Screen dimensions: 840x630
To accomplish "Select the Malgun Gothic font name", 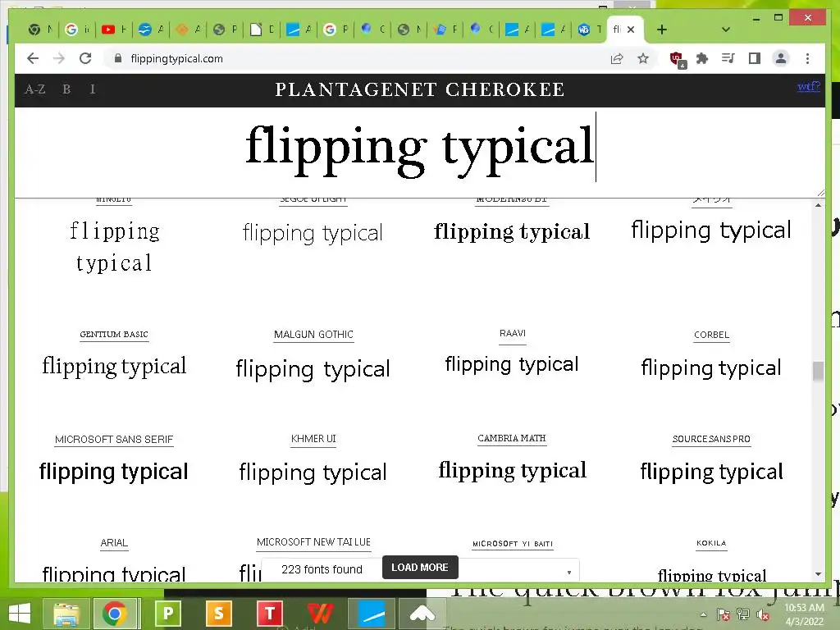I will [x=313, y=335].
